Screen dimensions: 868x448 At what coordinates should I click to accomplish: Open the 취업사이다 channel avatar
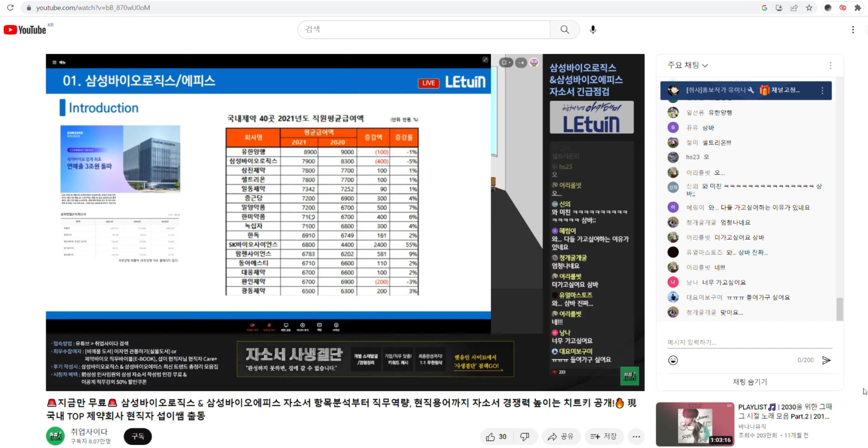pos(55,436)
